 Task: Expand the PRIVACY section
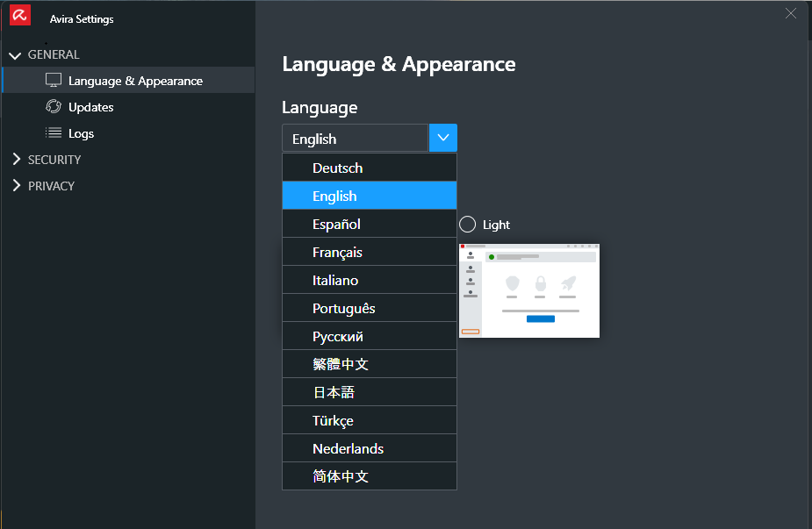(x=16, y=186)
